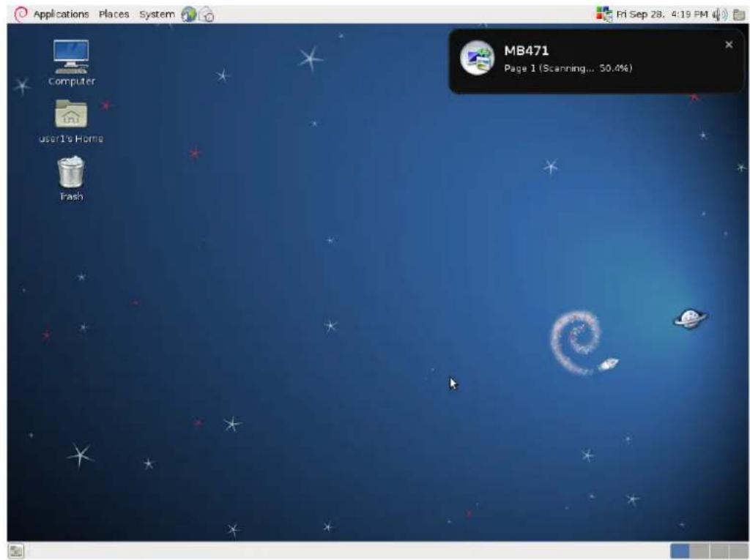Launch the web browser globe icon
This screenshot has width=750, height=560.
click(x=188, y=15)
